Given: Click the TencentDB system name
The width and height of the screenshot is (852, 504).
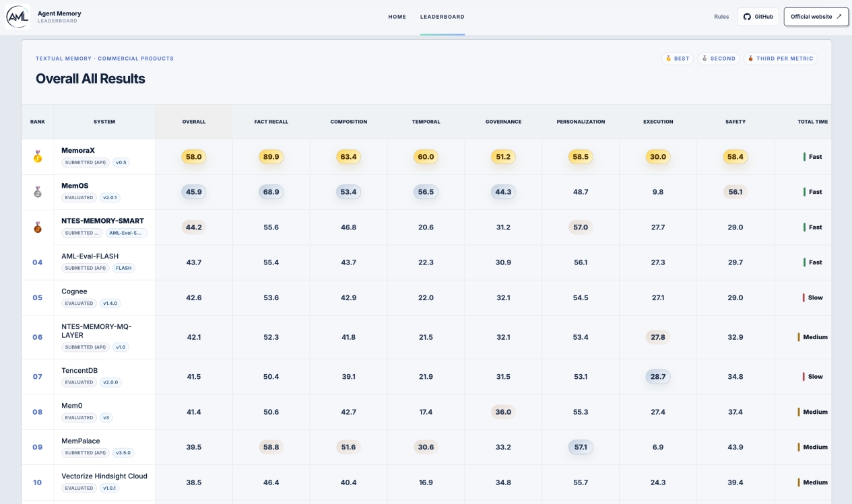Looking at the screenshot, I should coord(80,370).
